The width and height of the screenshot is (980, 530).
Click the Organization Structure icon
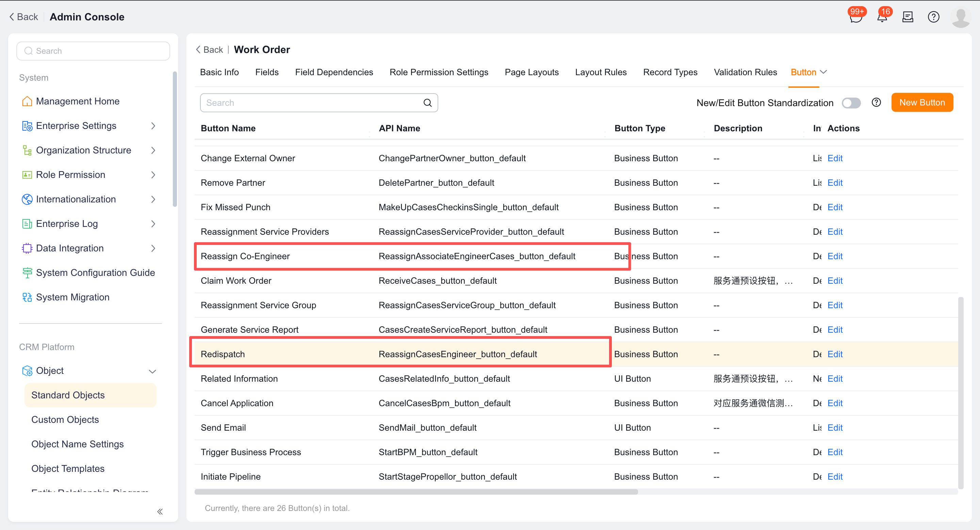point(27,150)
